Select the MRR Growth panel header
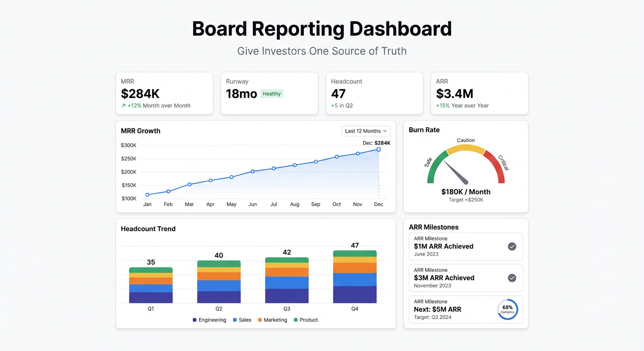Screen dimensions: 644x351 pyautogui.click(x=140, y=131)
